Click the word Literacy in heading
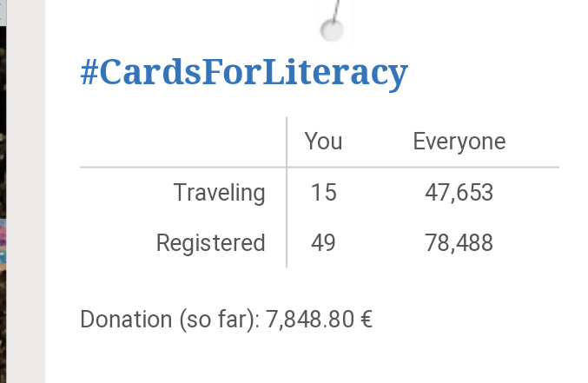Viewport: 588px width, 383px height. tap(335, 73)
